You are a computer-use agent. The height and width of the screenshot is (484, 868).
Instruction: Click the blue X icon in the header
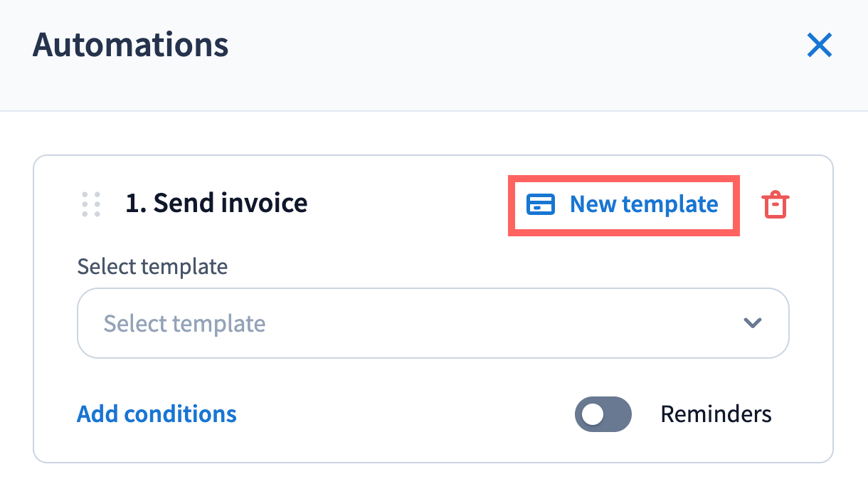[820, 46]
